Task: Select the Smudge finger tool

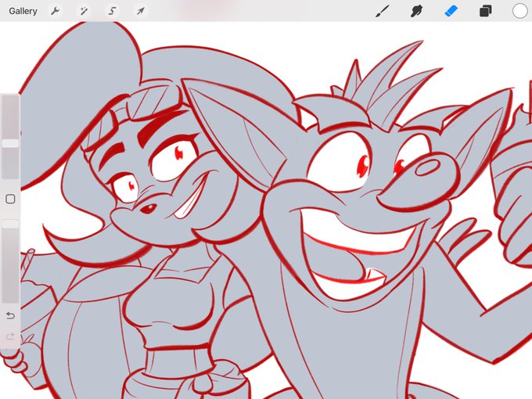Action: tap(416, 11)
